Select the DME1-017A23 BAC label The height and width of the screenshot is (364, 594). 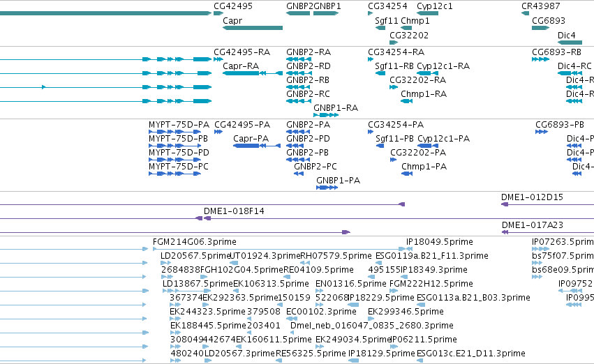point(533,225)
